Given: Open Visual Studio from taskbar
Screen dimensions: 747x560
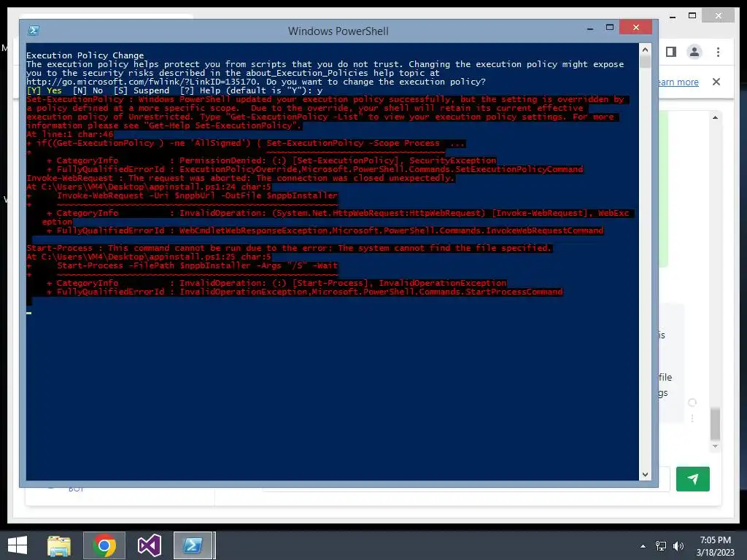Looking at the screenshot, I should 149,545.
